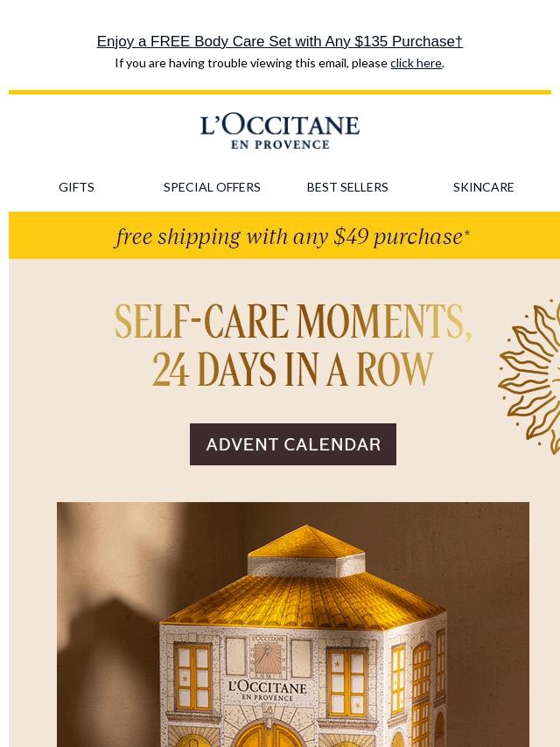
Task: Open the "click here" viewing link
Action: [x=416, y=63]
